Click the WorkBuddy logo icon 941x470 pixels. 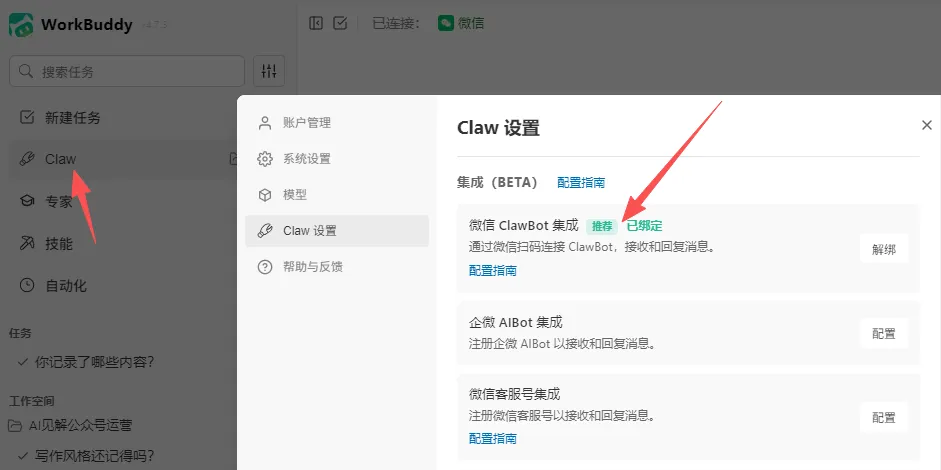click(20, 25)
